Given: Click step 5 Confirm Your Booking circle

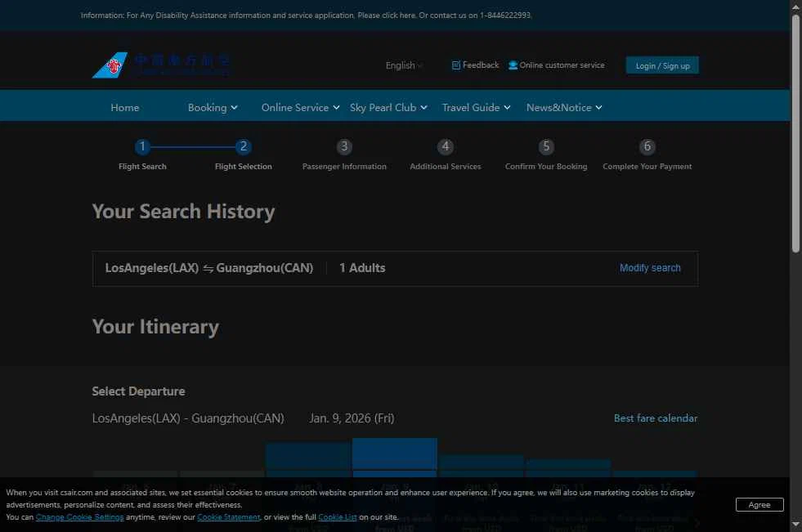Looking at the screenshot, I should tap(546, 146).
